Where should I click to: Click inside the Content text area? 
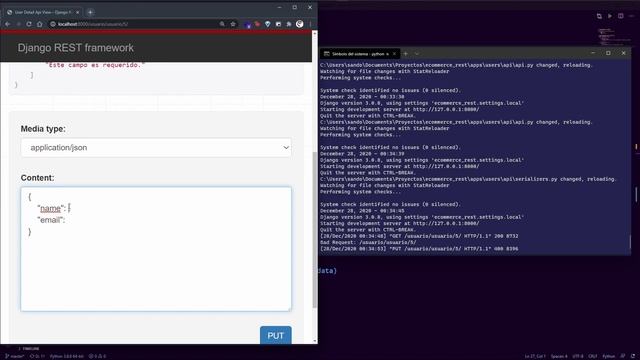156,249
